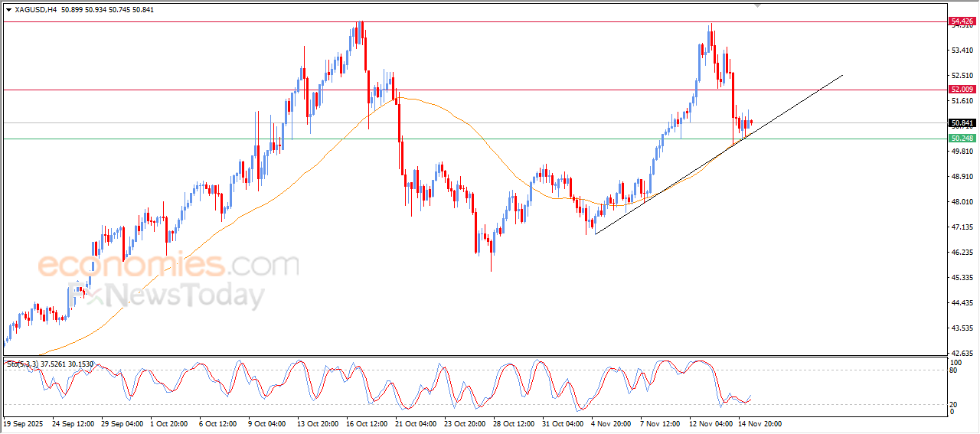Click the 1 Oct 20:00 date label
980x434 pixels.
(169, 423)
